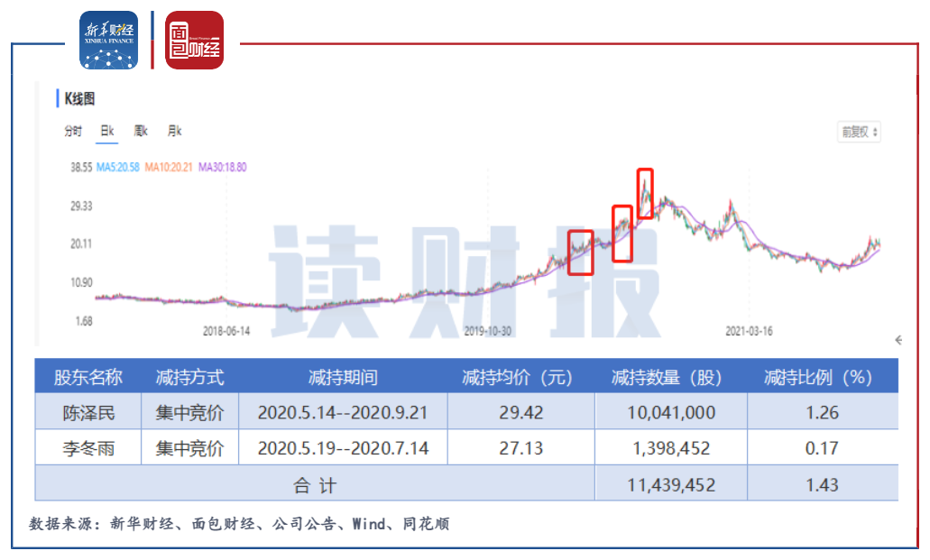Click the 2021-03-16 date axis label

pyautogui.click(x=749, y=331)
